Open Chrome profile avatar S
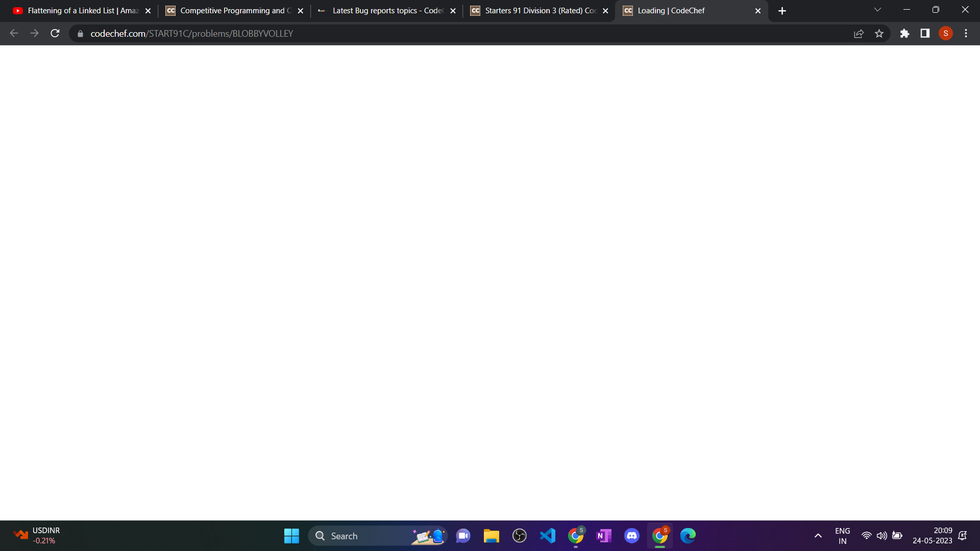 (x=945, y=34)
